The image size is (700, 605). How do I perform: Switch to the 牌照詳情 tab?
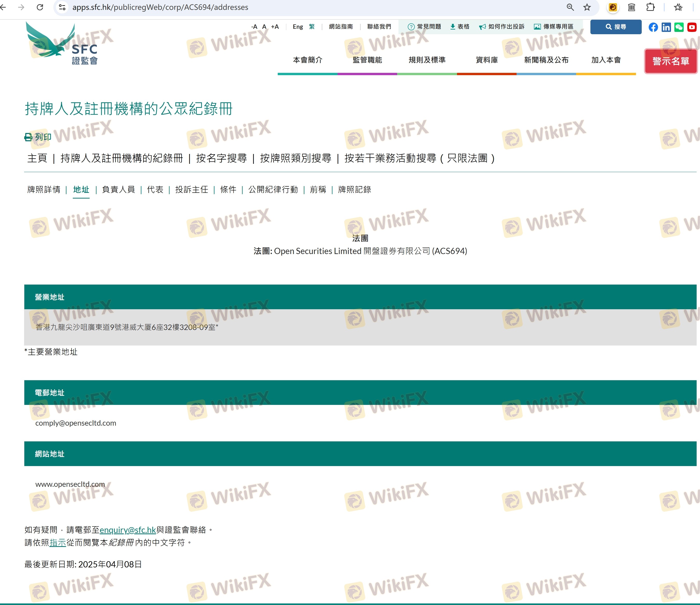[x=44, y=189]
